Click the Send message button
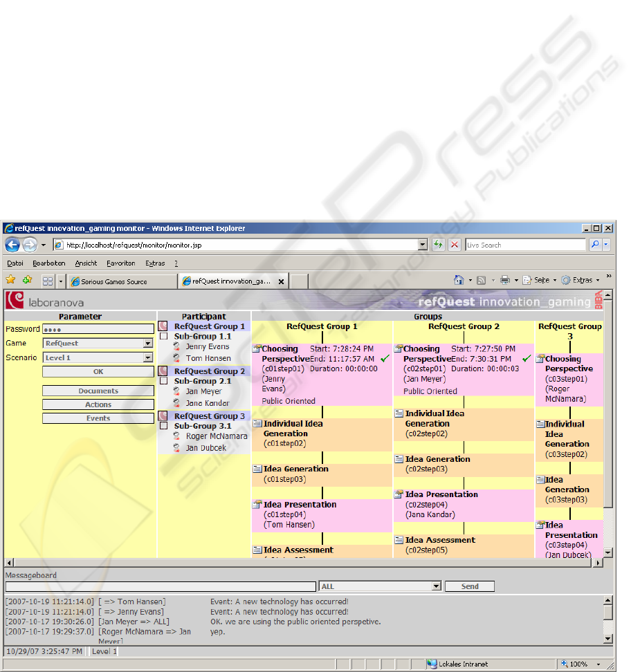Image resolution: width=631 pixels, height=672 pixels. click(x=469, y=586)
